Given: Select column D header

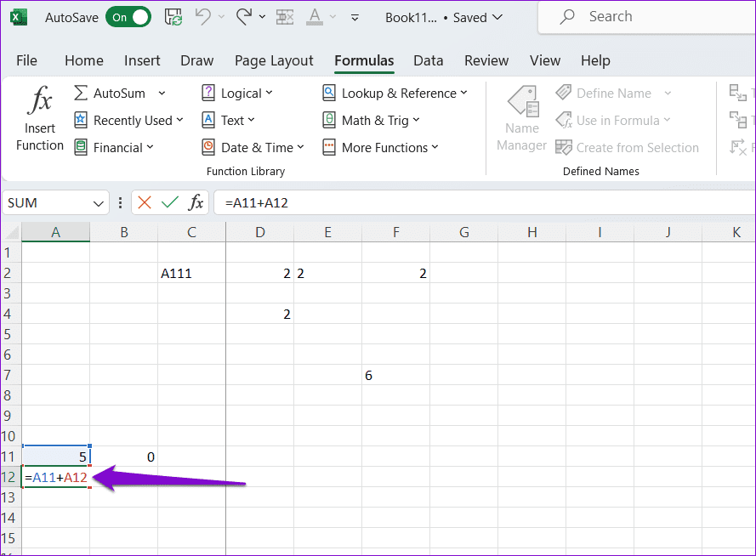Looking at the screenshot, I should (x=260, y=232).
